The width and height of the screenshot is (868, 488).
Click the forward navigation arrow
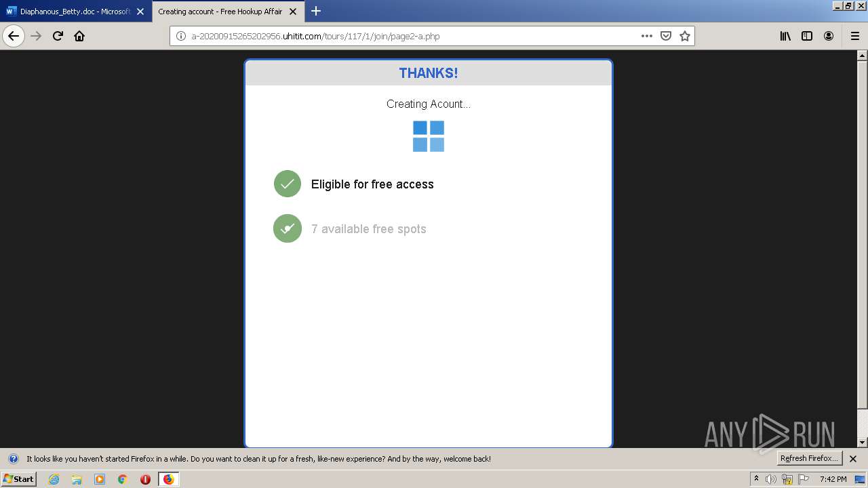pos(36,36)
